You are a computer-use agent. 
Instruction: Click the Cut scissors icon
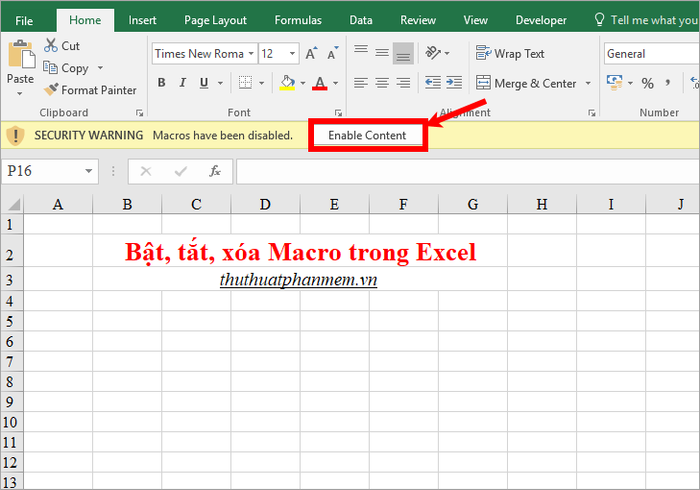(50, 46)
